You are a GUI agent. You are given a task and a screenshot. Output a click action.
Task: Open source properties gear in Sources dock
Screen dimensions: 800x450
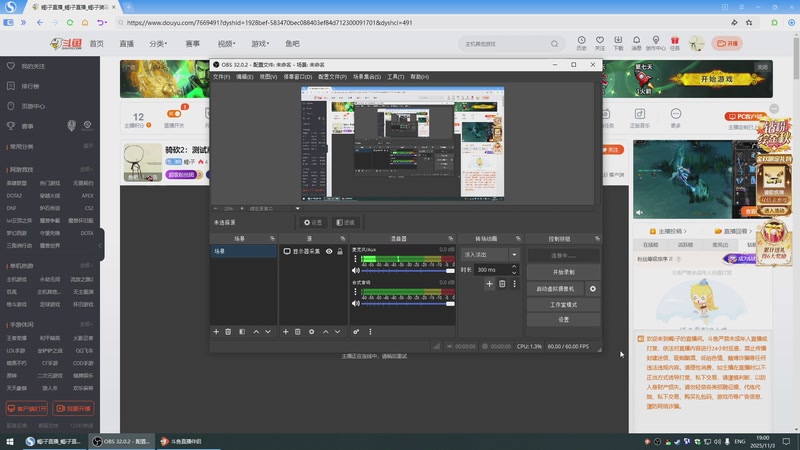pos(311,332)
